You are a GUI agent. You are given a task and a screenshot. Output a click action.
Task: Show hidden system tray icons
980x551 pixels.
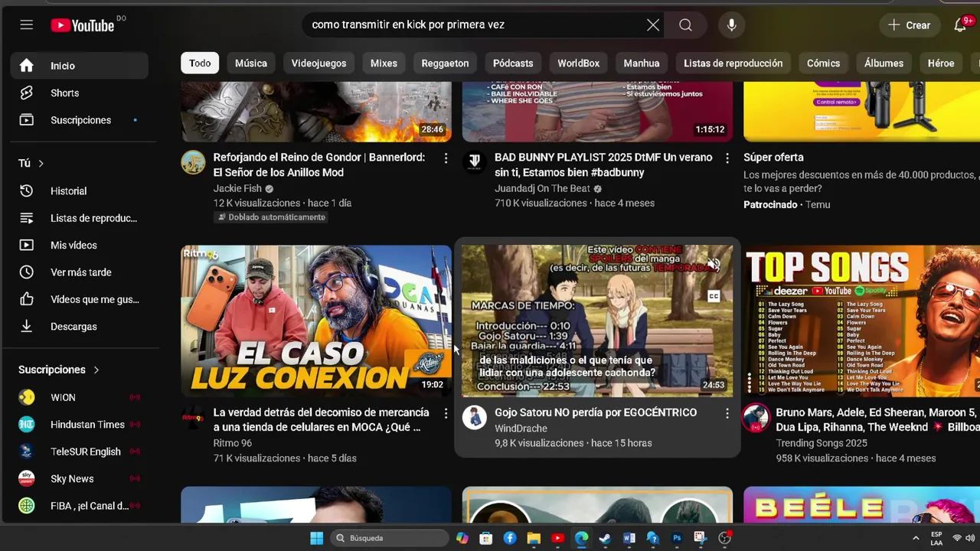point(916,538)
